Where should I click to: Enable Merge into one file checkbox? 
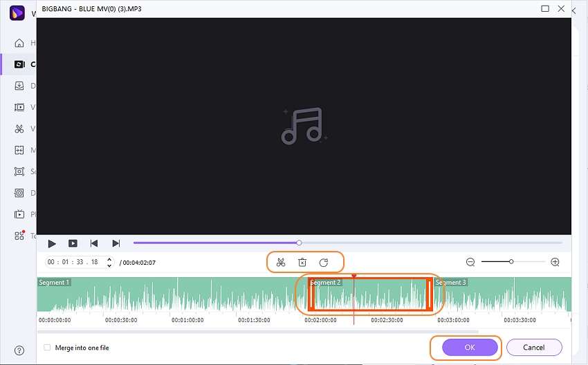[x=47, y=348]
